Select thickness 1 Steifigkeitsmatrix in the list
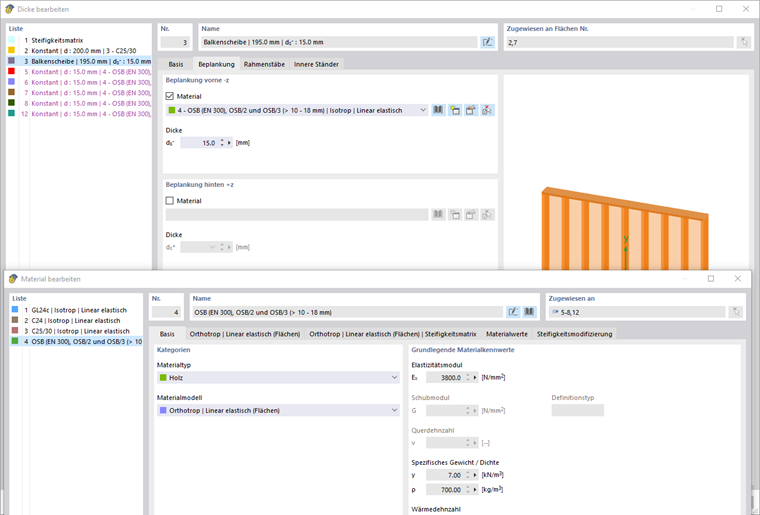The image size is (760, 515). (79, 40)
